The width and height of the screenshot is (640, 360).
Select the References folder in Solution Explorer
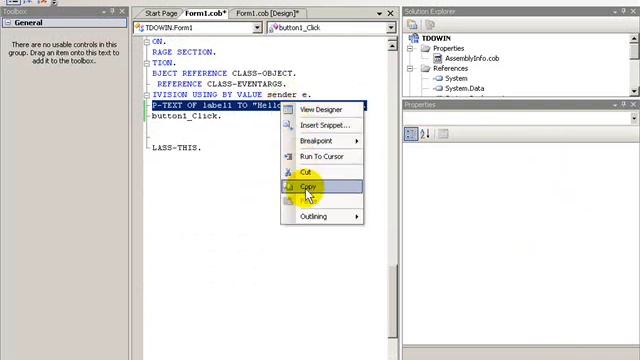(450, 69)
